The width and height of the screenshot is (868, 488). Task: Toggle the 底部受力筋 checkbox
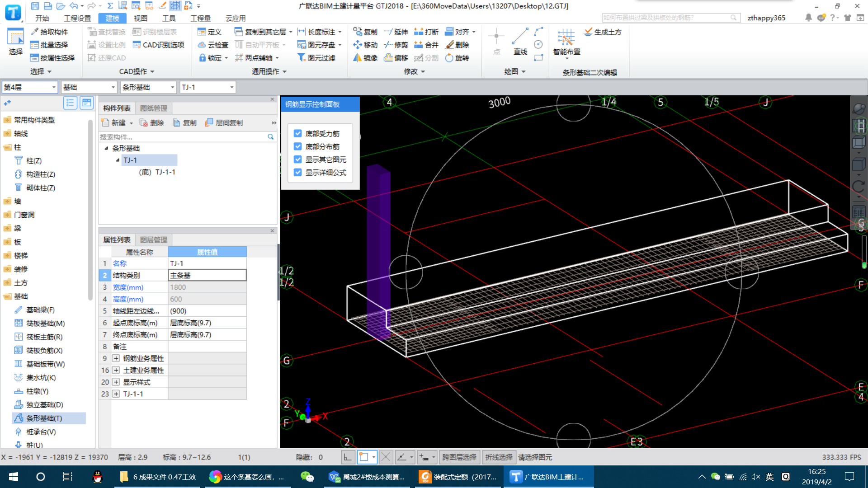coord(297,133)
